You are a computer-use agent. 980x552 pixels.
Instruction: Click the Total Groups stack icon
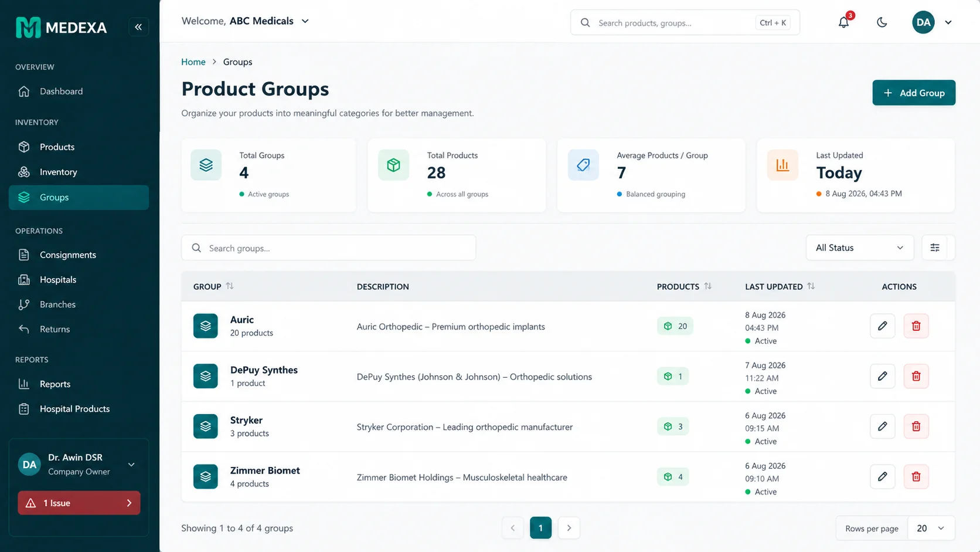pyautogui.click(x=206, y=165)
